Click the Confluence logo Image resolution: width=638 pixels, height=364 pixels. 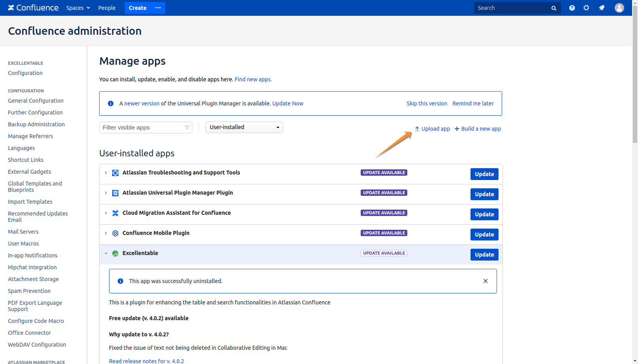coord(33,8)
